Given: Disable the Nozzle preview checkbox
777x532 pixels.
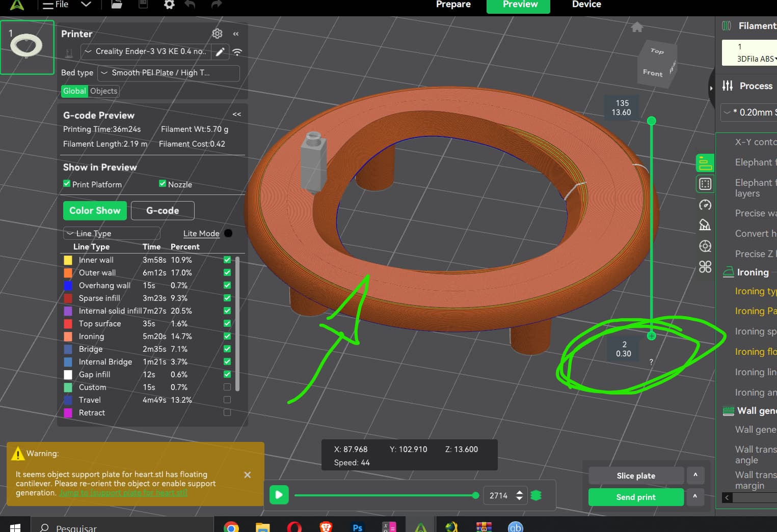Looking at the screenshot, I should 163,184.
